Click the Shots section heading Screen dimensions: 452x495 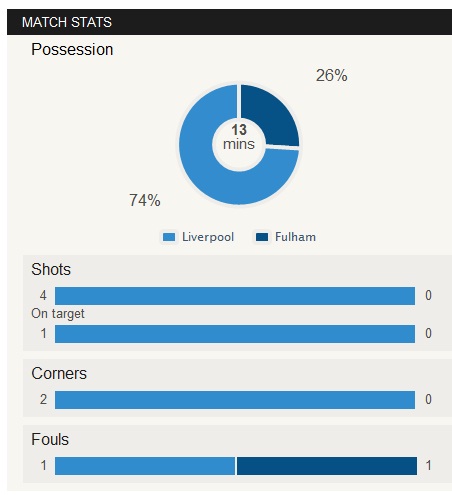tap(51, 269)
